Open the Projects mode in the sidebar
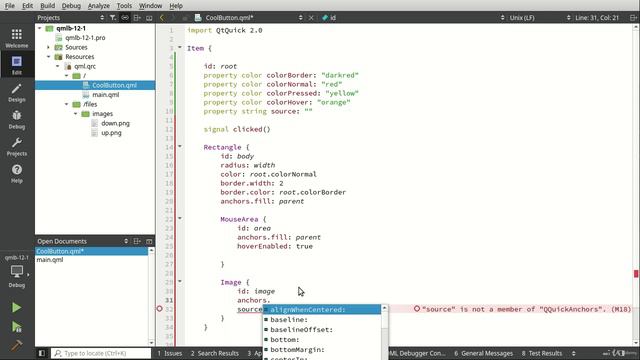 tap(17, 147)
